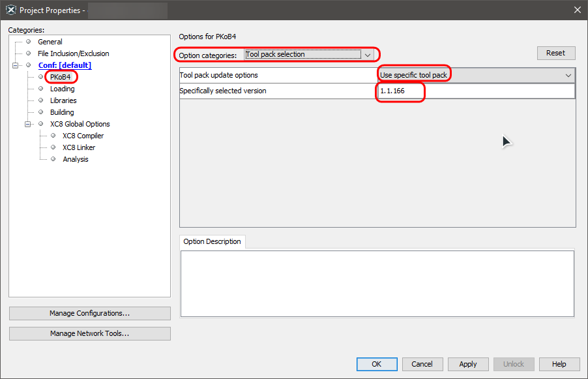The height and width of the screenshot is (379, 588).
Task: Click the MPLAB X icon in title bar
Action: 10,10
